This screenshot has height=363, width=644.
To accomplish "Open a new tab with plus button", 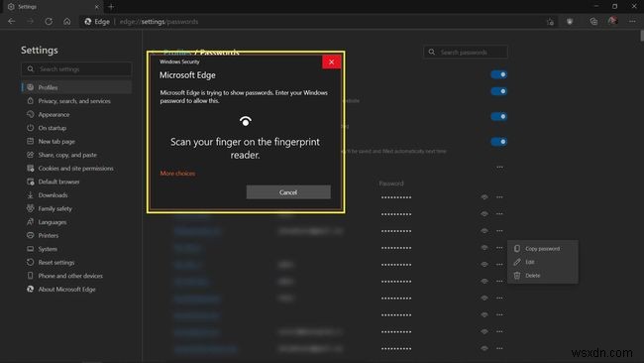I will pos(111,7).
